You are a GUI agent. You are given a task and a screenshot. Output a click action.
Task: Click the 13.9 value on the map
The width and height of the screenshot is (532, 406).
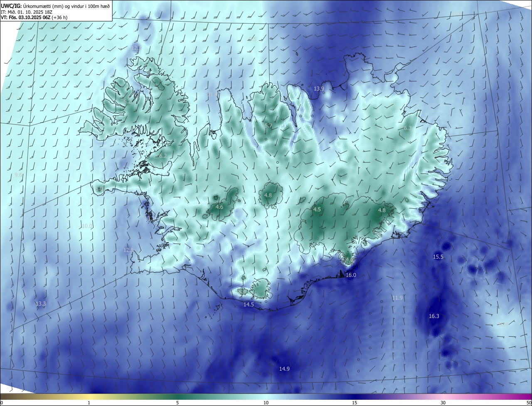pyautogui.click(x=319, y=88)
